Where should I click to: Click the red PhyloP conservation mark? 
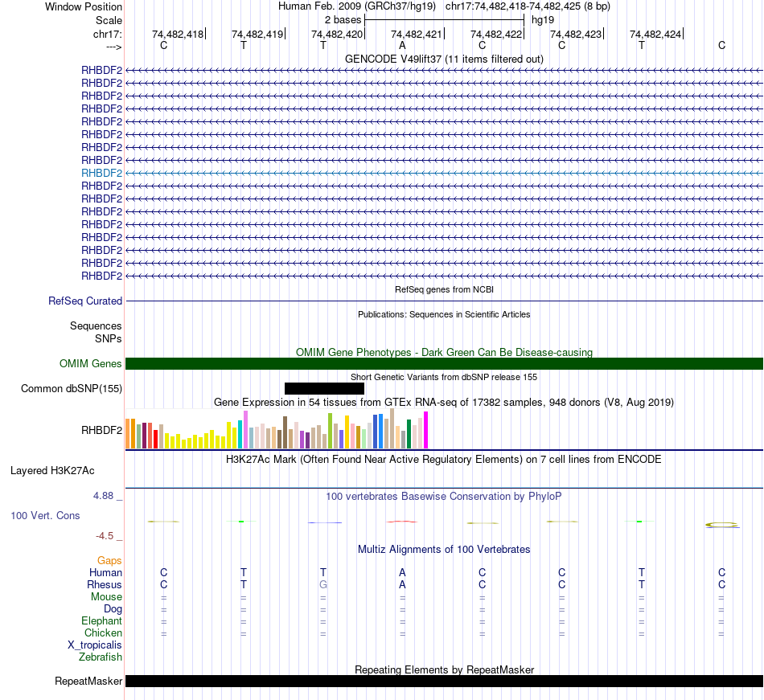(402, 522)
